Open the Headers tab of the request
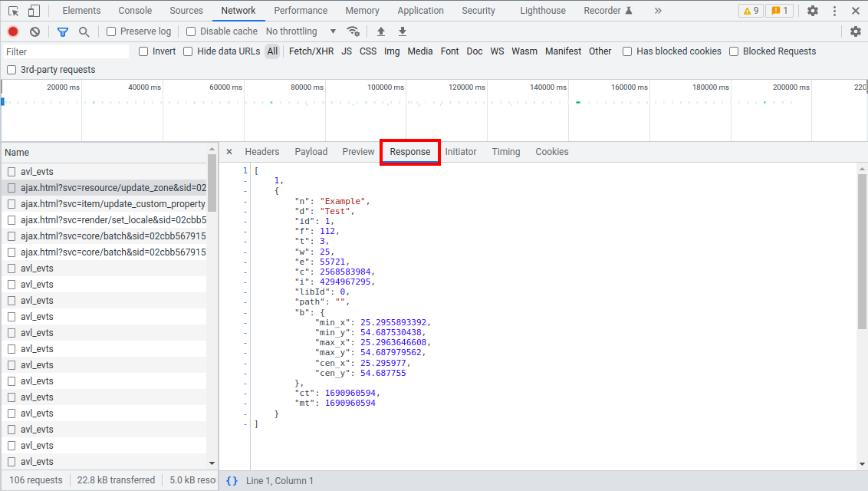Image resolution: width=868 pixels, height=491 pixels. pos(261,152)
